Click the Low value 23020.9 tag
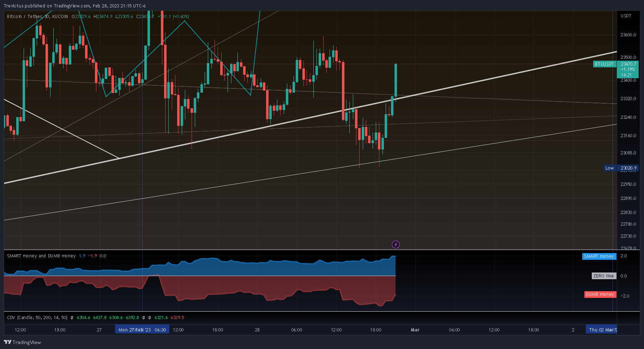 coord(628,168)
